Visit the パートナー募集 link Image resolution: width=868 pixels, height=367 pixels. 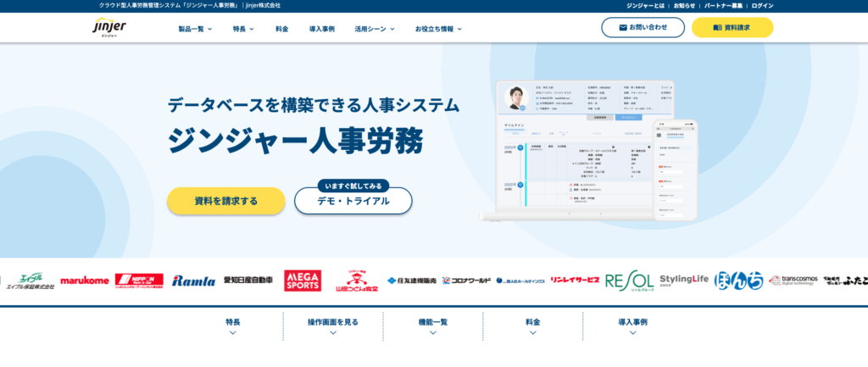[x=724, y=6]
